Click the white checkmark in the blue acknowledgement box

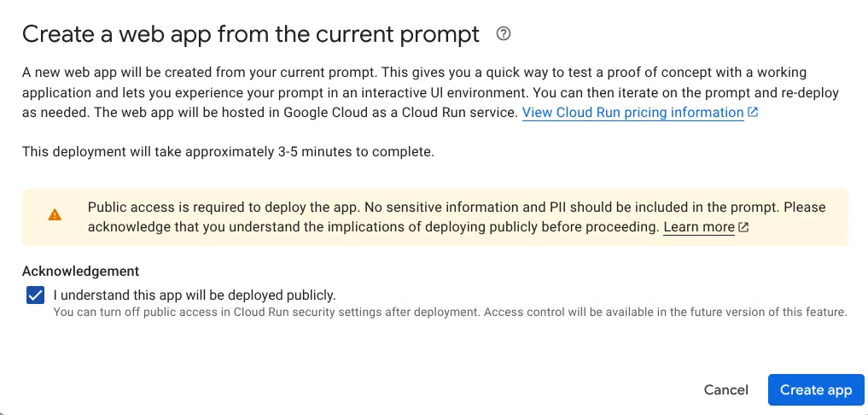point(35,295)
